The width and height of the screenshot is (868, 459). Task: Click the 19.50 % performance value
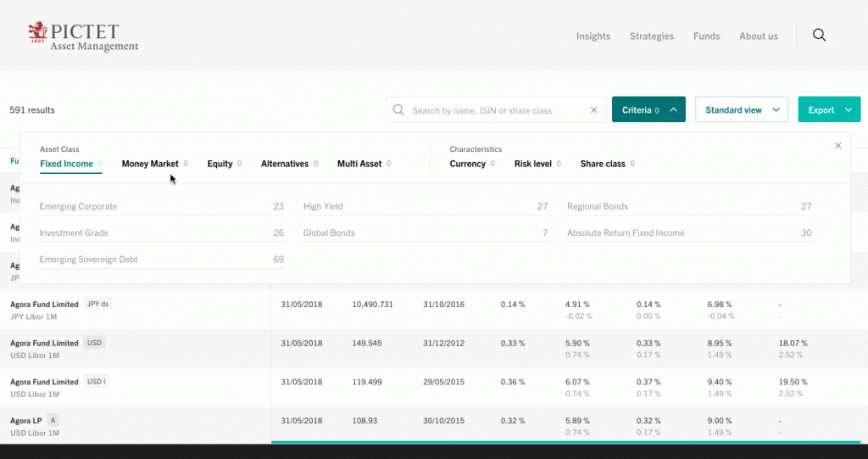793,382
